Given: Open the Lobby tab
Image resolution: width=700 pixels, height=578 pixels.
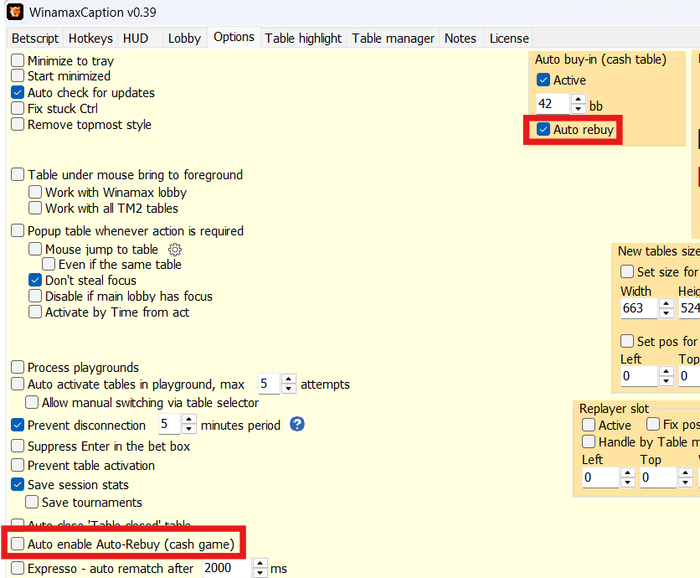Looking at the screenshot, I should [x=184, y=38].
